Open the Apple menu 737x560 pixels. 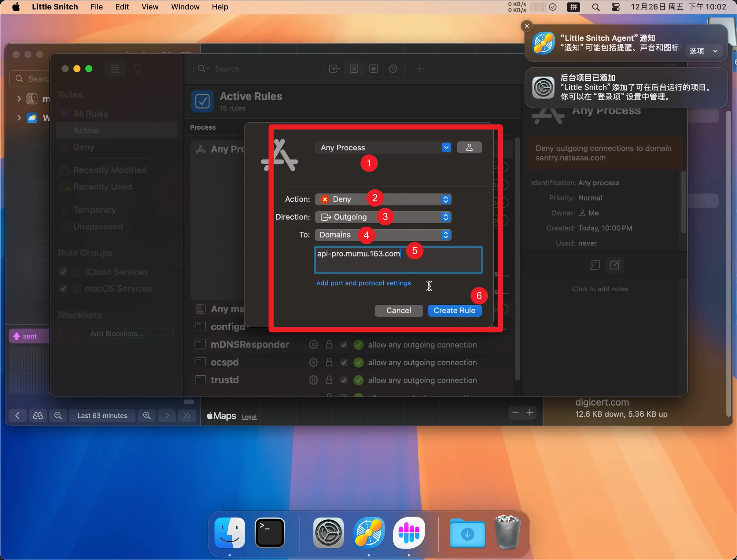16,7
